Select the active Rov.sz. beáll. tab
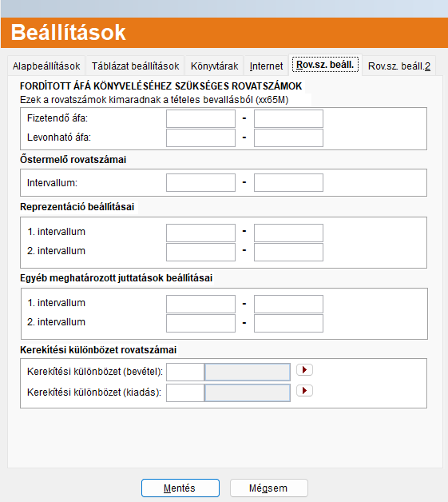 (x=325, y=65)
